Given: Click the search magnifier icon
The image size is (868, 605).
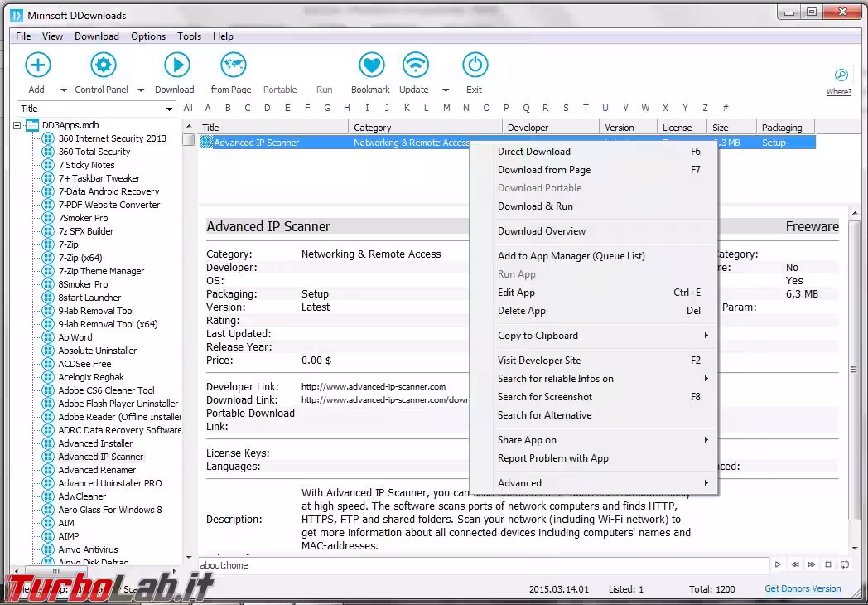Looking at the screenshot, I should coord(841,75).
